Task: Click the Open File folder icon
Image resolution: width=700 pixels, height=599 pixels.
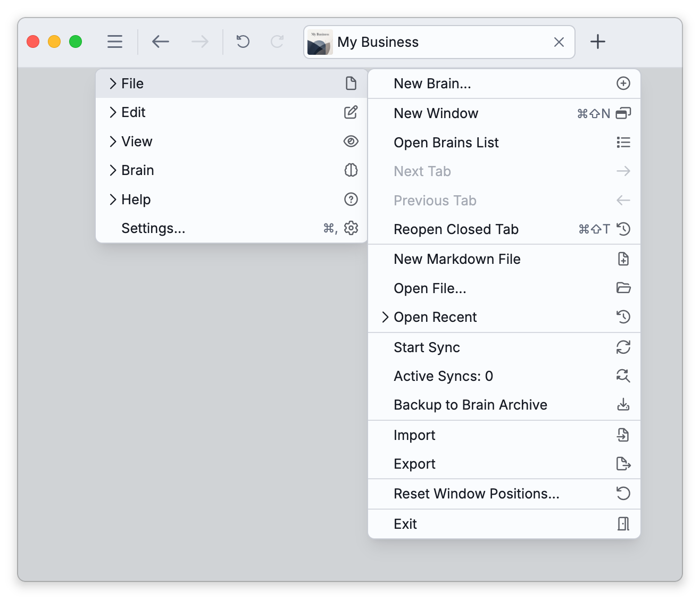Action: tap(623, 288)
